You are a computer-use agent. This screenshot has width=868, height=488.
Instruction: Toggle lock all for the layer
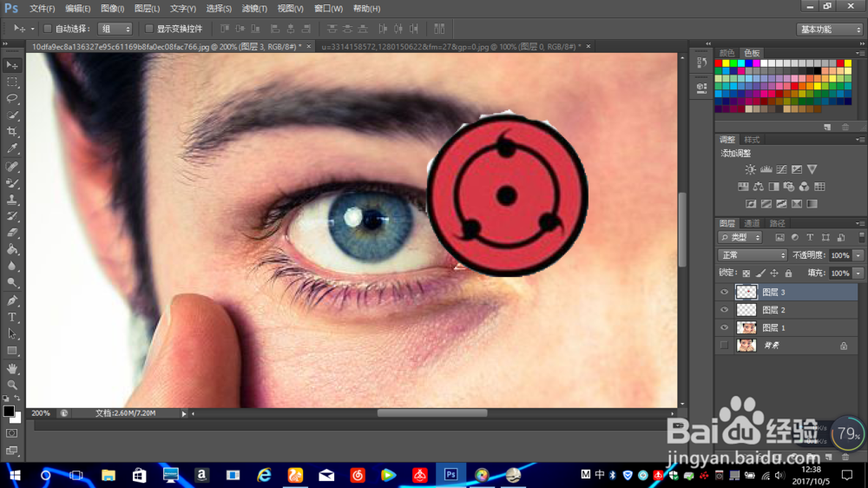(x=788, y=273)
